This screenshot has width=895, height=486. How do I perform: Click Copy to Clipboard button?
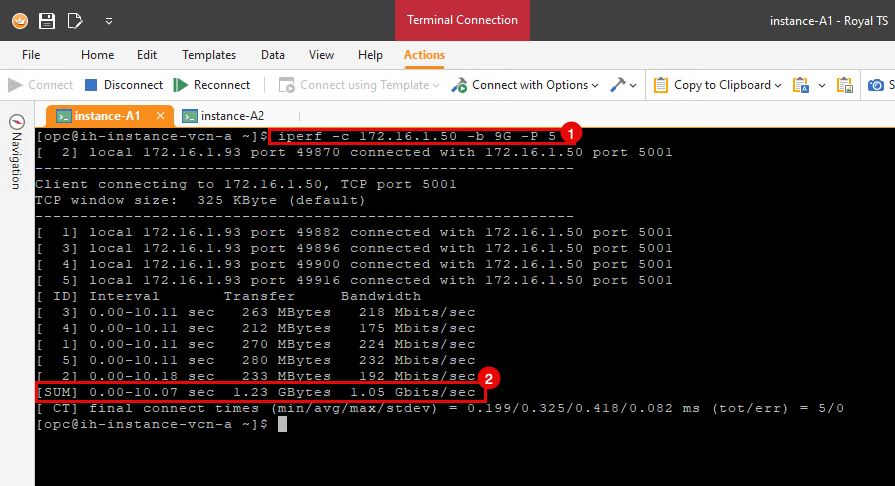[719, 85]
